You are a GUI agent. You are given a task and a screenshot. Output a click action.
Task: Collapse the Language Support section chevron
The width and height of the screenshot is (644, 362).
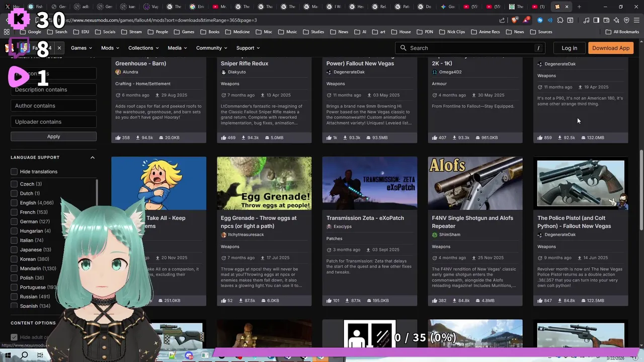[x=93, y=157]
